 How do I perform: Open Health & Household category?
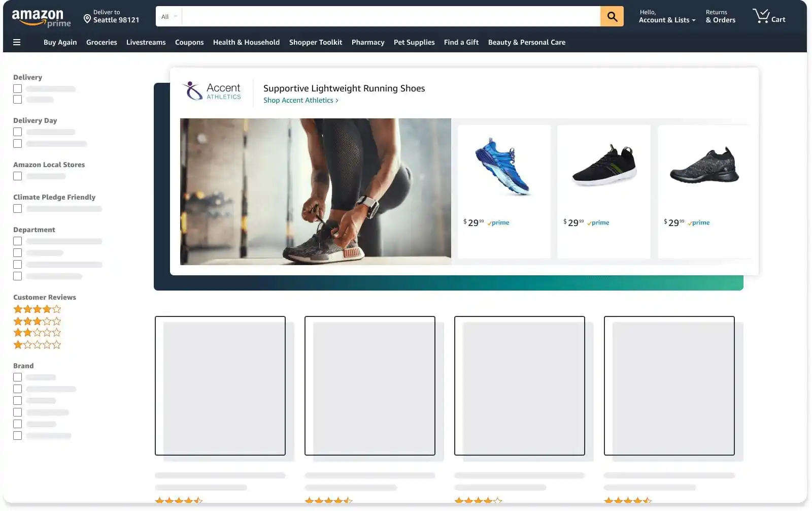246,42
